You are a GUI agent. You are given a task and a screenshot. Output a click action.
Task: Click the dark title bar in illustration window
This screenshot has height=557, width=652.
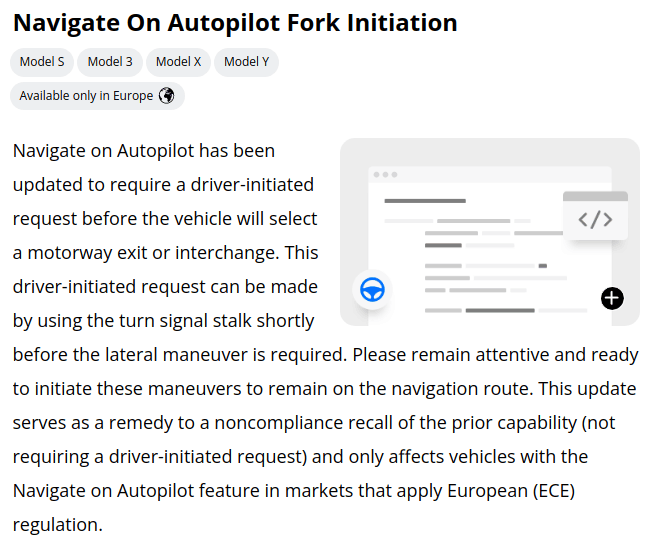pyautogui.click(x=425, y=201)
